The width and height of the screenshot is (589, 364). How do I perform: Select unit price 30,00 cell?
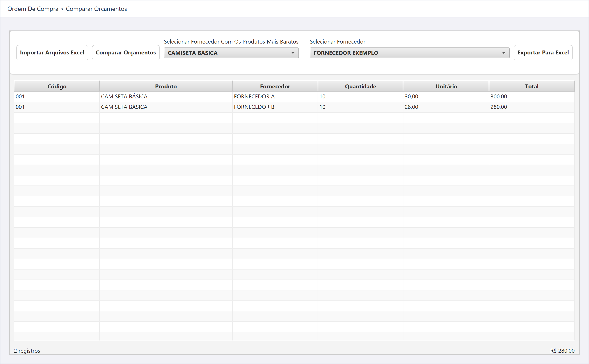pos(446,96)
